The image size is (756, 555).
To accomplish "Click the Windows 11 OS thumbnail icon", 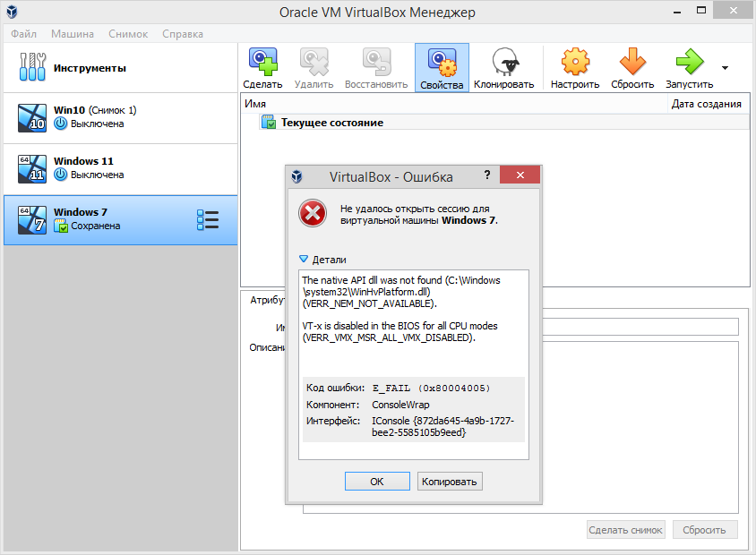I will (32, 169).
